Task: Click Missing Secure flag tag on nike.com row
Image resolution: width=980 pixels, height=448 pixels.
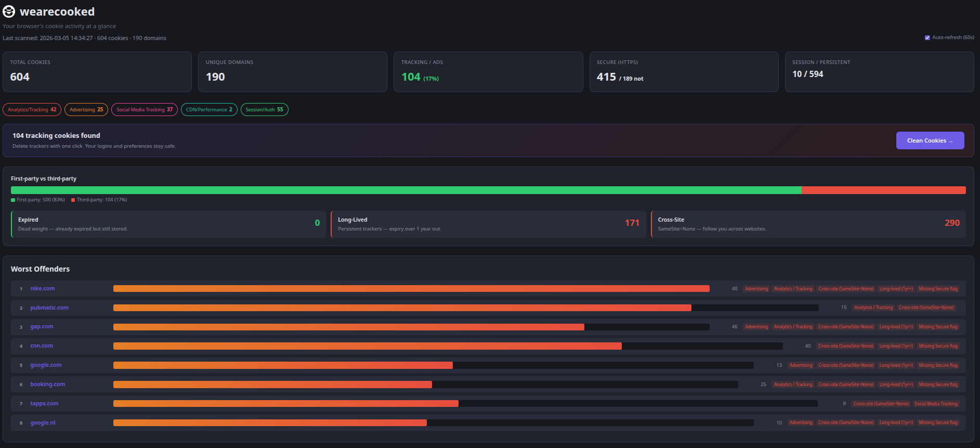Action: point(938,289)
